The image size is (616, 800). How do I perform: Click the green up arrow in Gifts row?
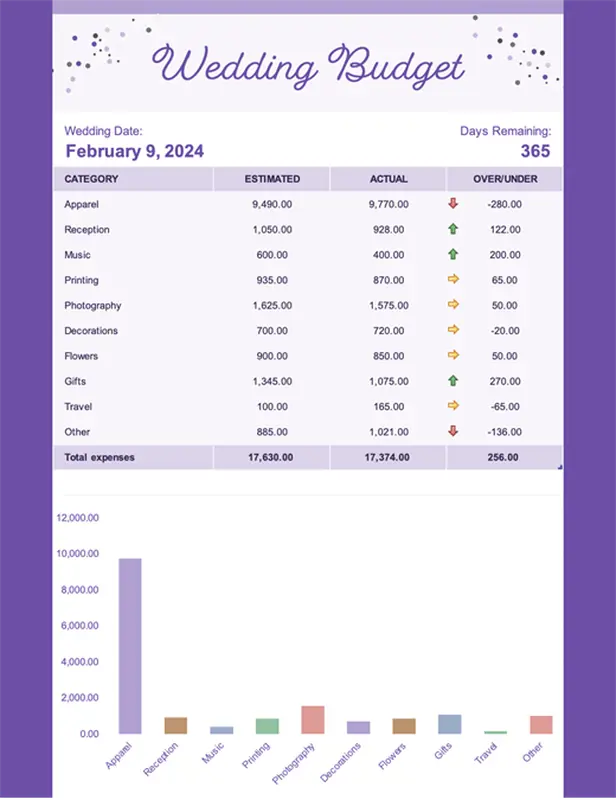[453, 381]
